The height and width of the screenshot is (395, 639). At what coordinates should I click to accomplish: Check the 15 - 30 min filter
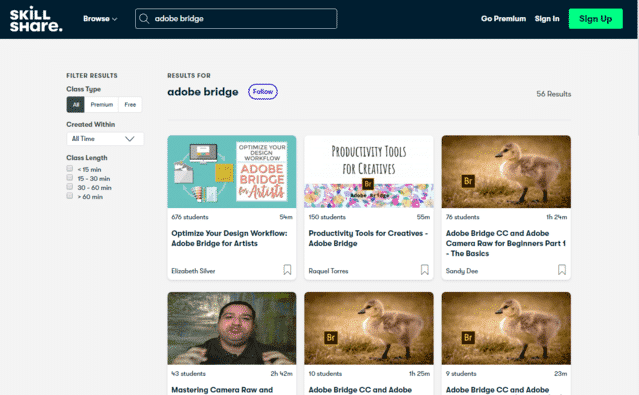70,178
